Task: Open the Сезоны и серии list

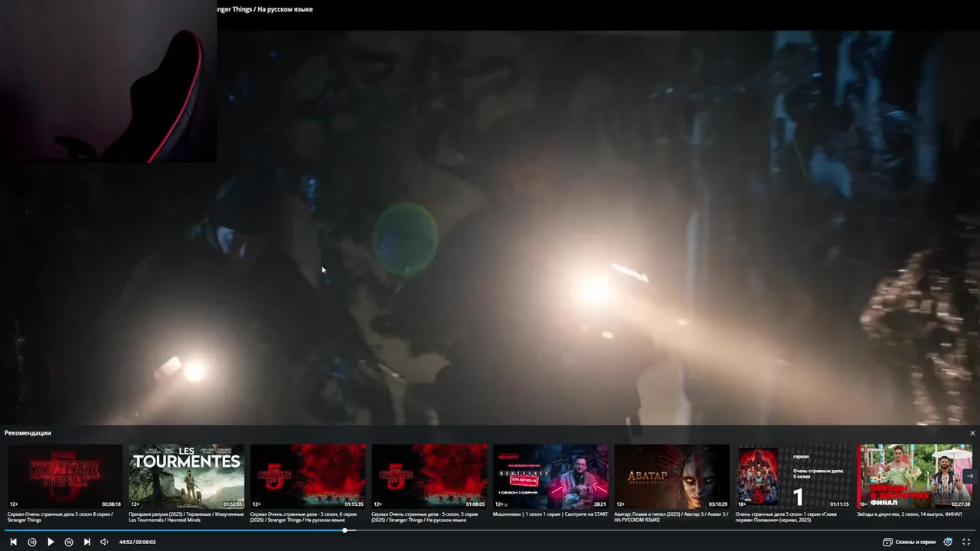Action: pyautogui.click(x=910, y=542)
